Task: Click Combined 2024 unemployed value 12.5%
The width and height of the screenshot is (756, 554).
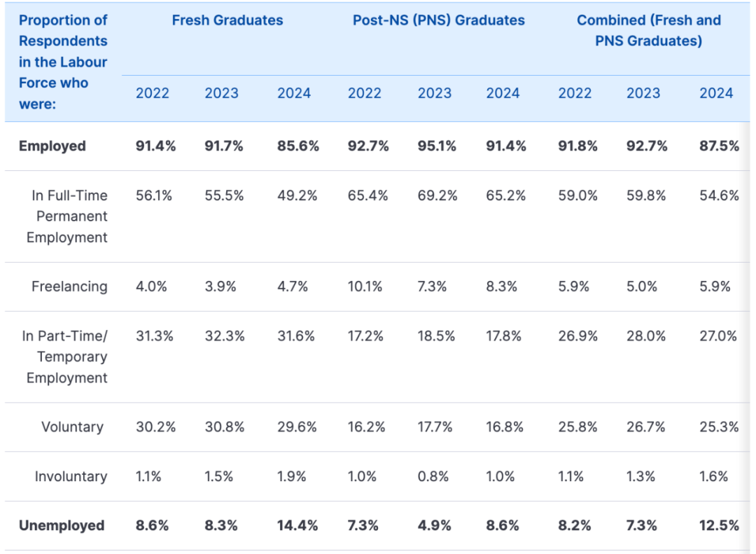Action: point(719,525)
